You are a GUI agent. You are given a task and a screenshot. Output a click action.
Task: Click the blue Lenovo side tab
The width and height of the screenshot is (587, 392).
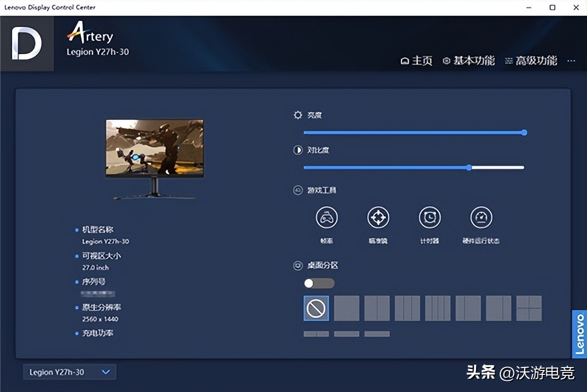point(579,334)
